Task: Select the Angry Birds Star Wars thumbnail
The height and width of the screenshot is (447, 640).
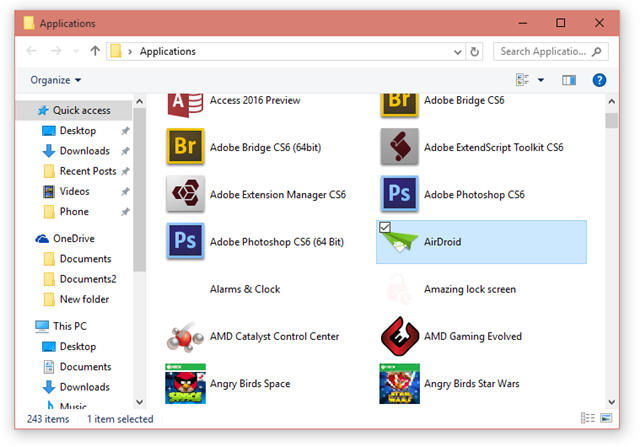Action: (x=400, y=384)
